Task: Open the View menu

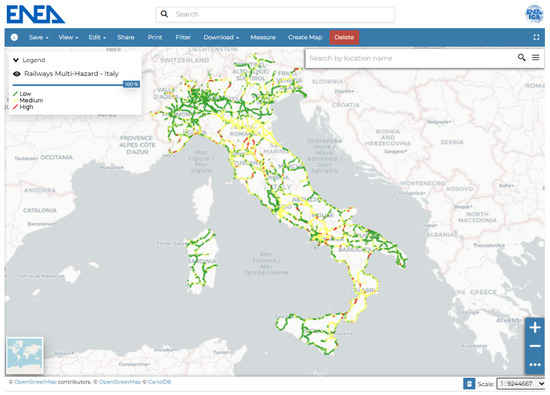Action: tap(68, 37)
